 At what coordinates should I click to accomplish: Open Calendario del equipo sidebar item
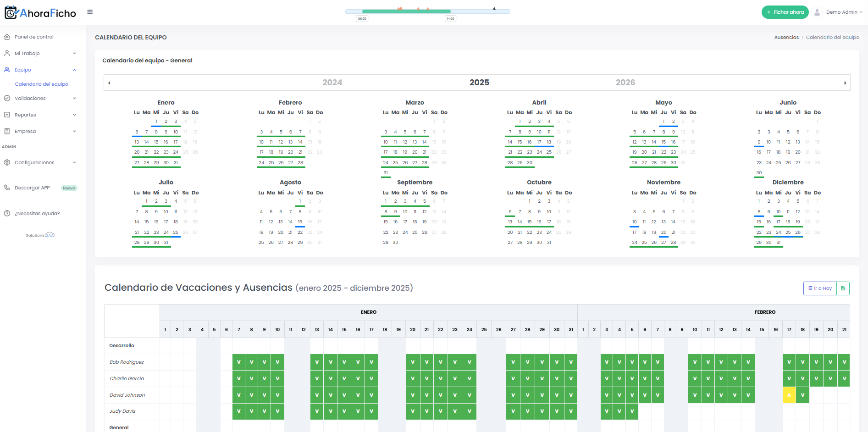(41, 84)
